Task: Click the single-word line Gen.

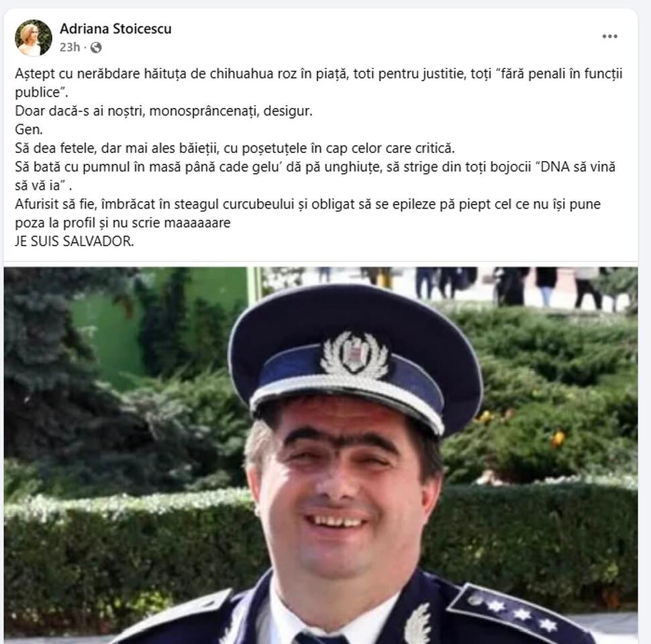Action: (x=29, y=129)
